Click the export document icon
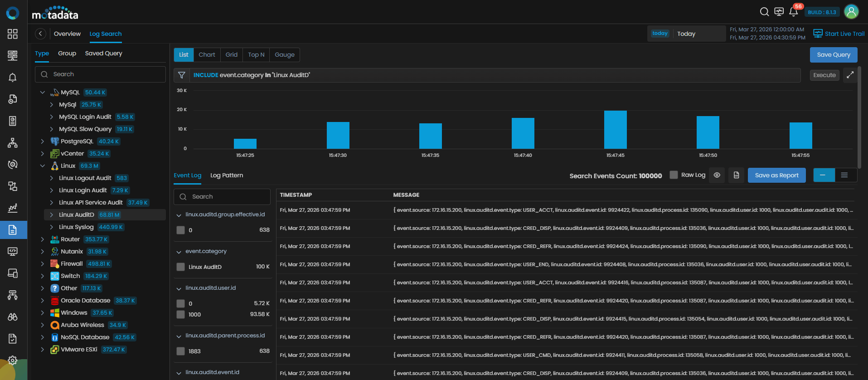Viewport: 868px width, 380px height. click(736, 175)
